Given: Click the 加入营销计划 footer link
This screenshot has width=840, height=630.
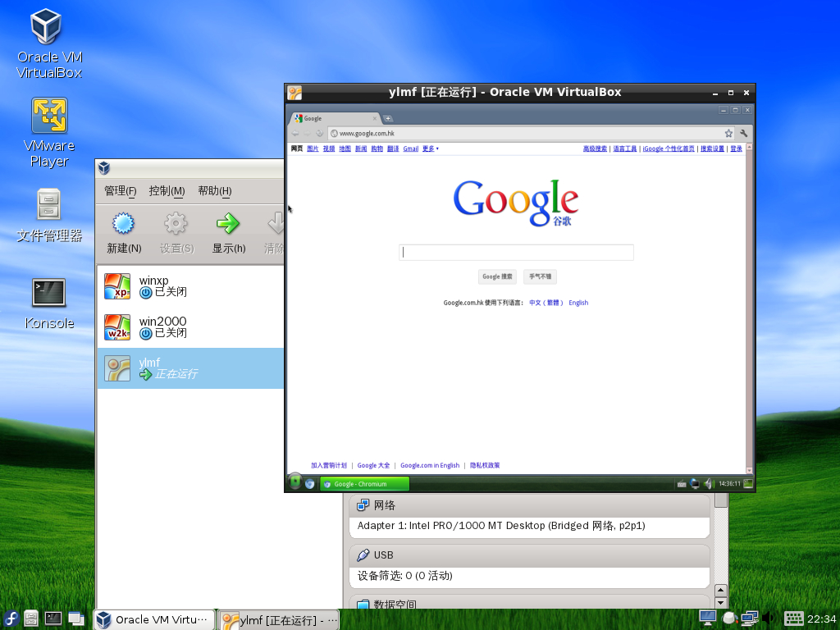Looking at the screenshot, I should pyautogui.click(x=329, y=466).
